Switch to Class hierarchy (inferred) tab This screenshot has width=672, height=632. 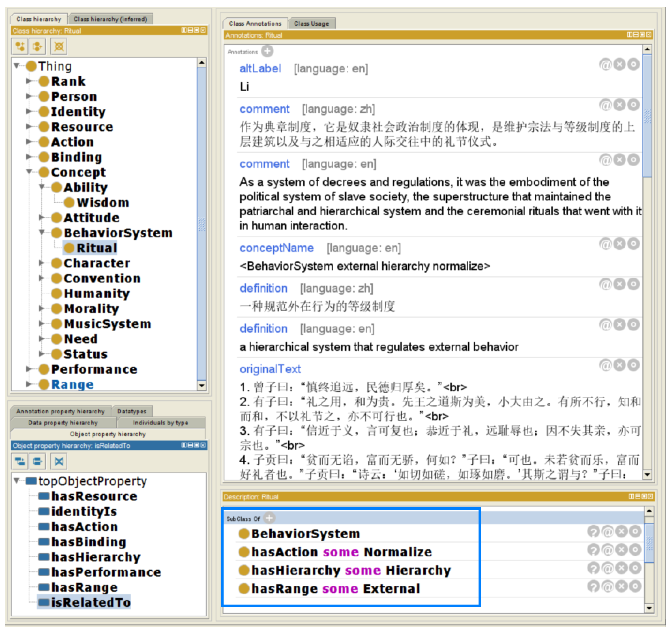[x=110, y=19]
